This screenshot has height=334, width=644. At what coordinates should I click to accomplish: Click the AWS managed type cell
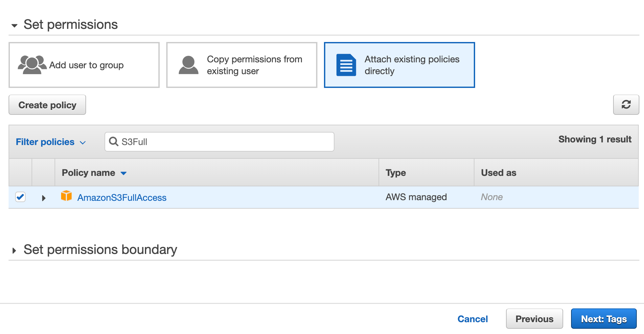point(416,197)
